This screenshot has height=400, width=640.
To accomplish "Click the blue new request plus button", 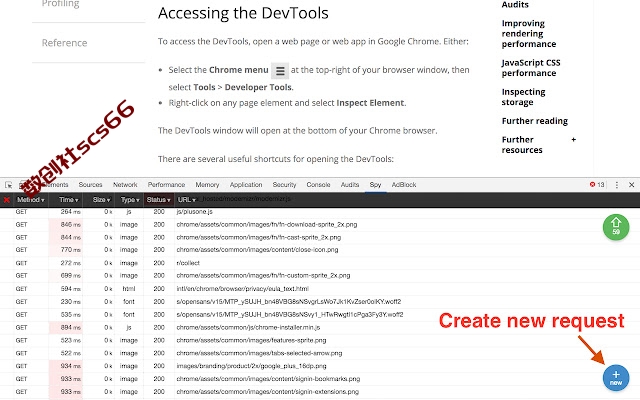I will pos(616,378).
